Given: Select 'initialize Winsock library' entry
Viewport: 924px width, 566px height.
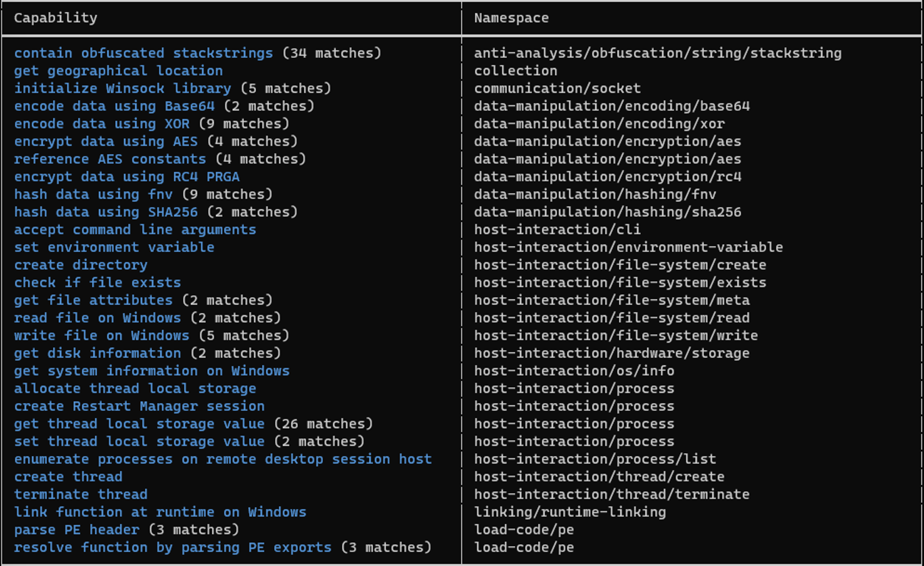Looking at the screenshot, I should (x=122, y=88).
